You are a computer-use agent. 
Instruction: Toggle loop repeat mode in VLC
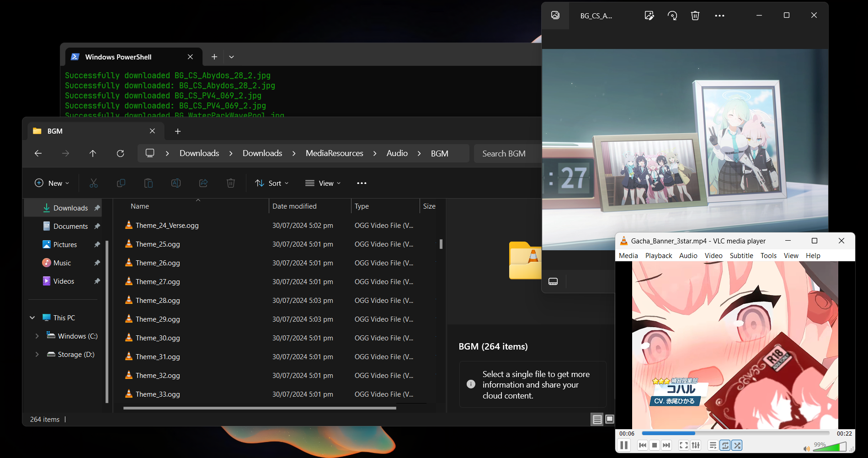[725, 445]
